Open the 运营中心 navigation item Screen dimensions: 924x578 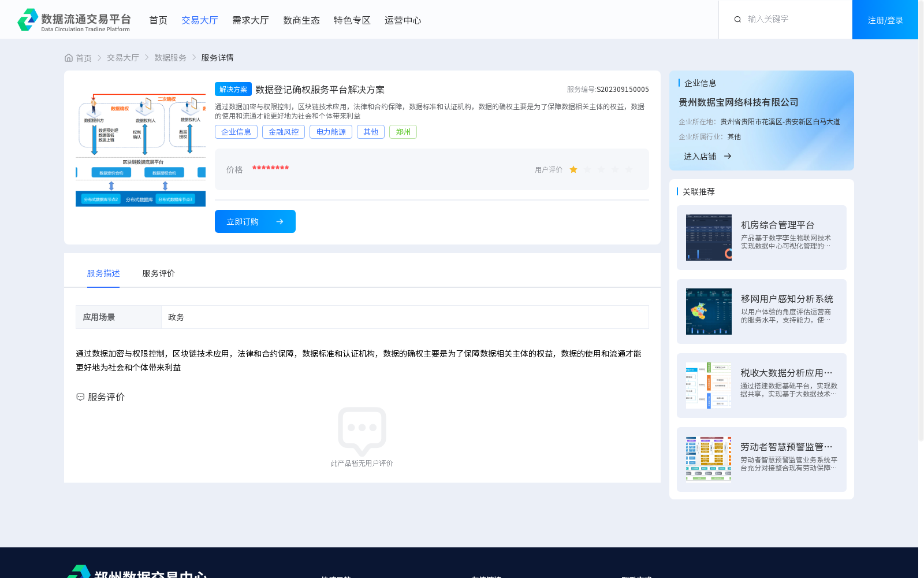[403, 20]
